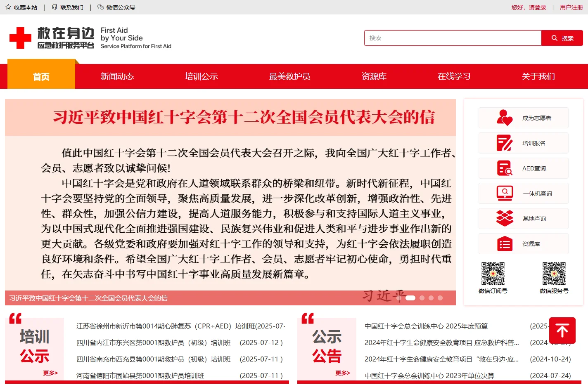The width and height of the screenshot is (588, 385).
Task: Click the AED查询 label
Action: tap(534, 168)
